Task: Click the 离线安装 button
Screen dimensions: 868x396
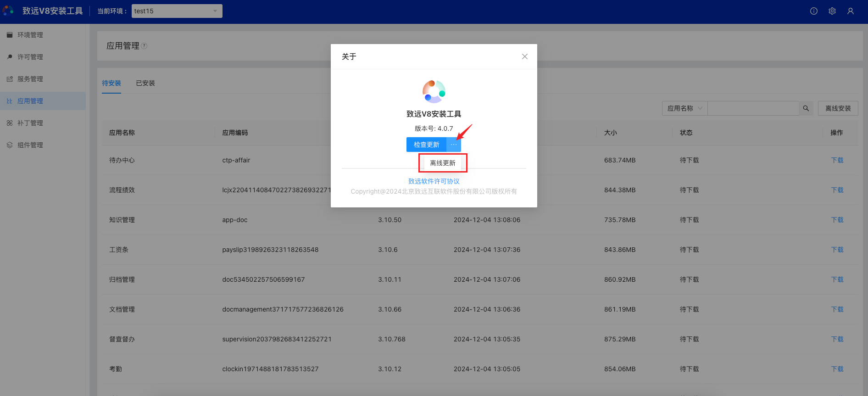Action: (838, 108)
